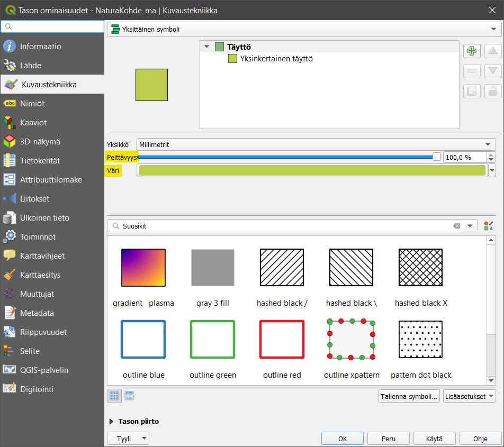Clear the Suosikit search filter

click(x=456, y=226)
